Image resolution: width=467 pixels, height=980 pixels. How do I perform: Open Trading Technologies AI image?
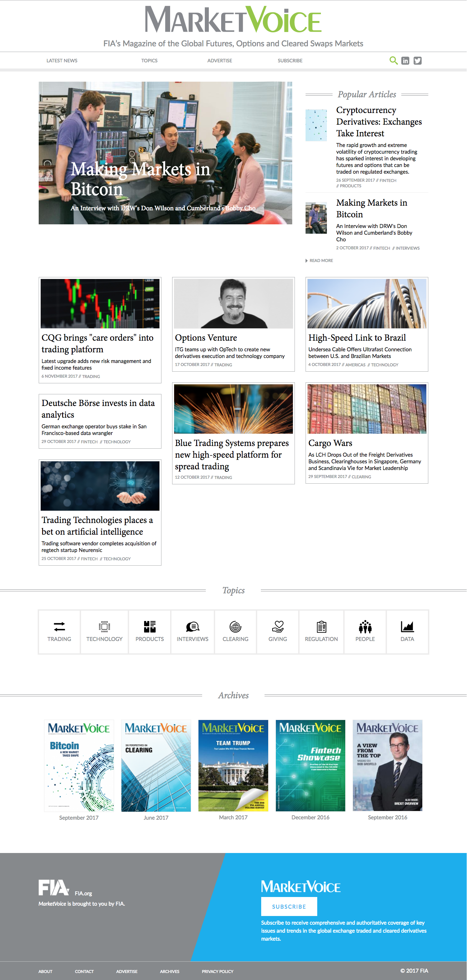click(100, 486)
